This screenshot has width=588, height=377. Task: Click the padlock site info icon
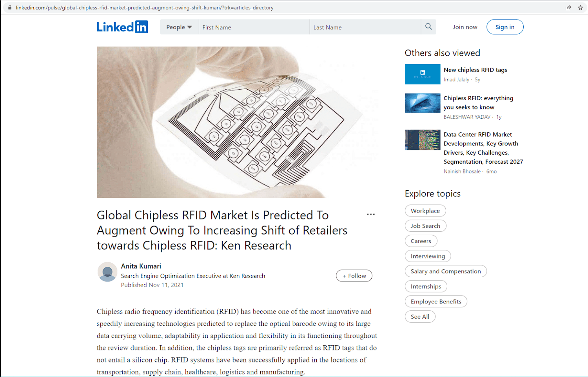coord(10,7)
